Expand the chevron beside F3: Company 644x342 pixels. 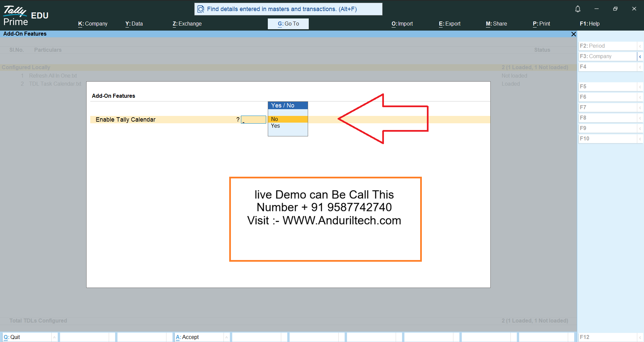point(640,56)
